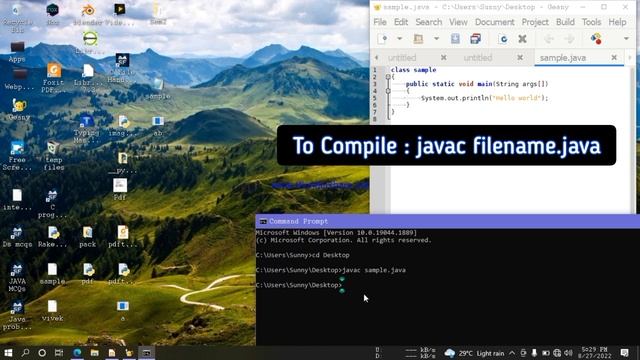
Task: Open the Windows Start menu
Action: point(8,353)
